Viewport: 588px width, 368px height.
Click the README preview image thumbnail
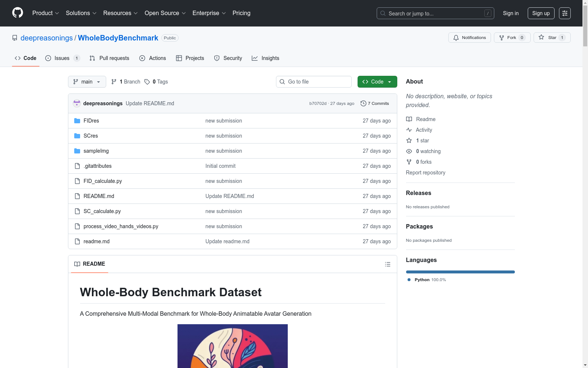tap(233, 346)
